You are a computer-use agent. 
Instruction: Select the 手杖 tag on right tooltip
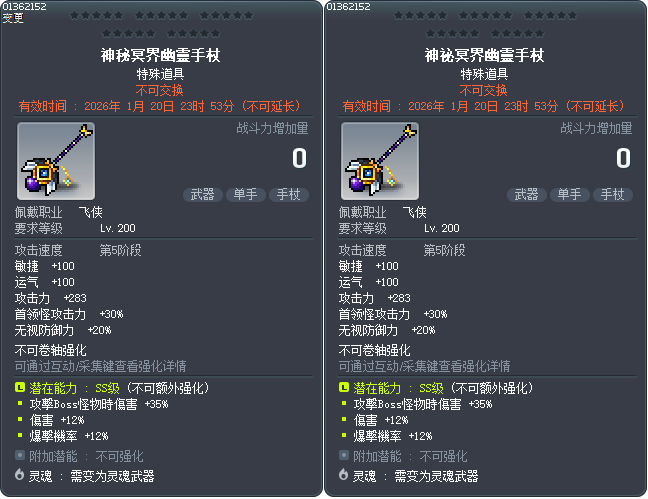coord(613,195)
